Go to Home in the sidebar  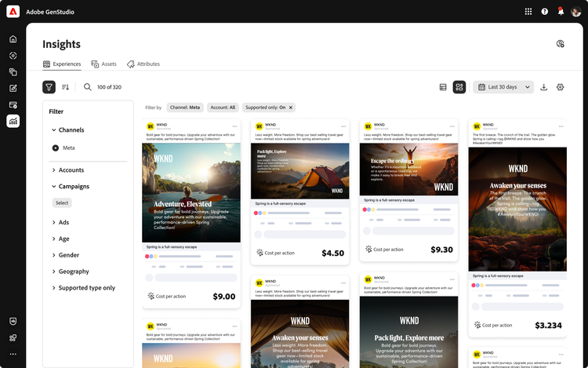tap(13, 38)
